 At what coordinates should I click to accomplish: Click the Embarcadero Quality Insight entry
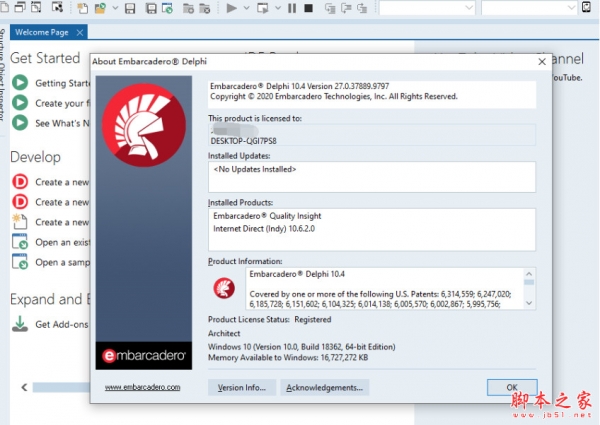(x=267, y=216)
